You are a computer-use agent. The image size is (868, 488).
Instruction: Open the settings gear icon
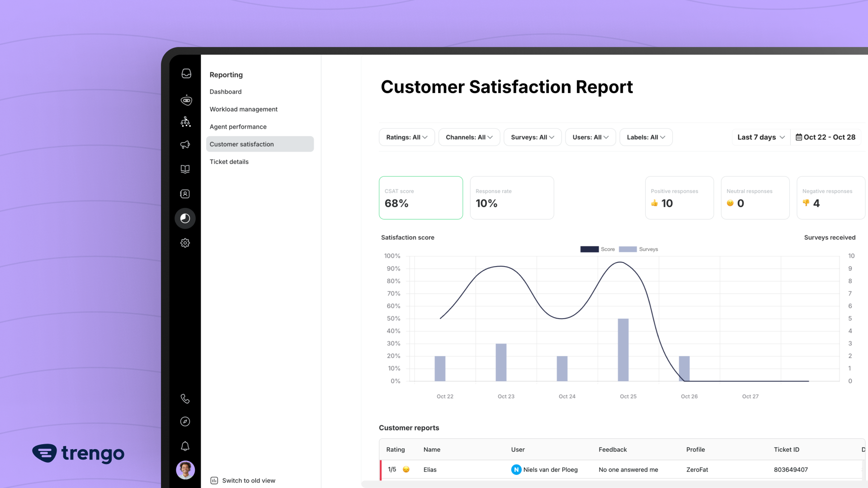pyautogui.click(x=185, y=243)
